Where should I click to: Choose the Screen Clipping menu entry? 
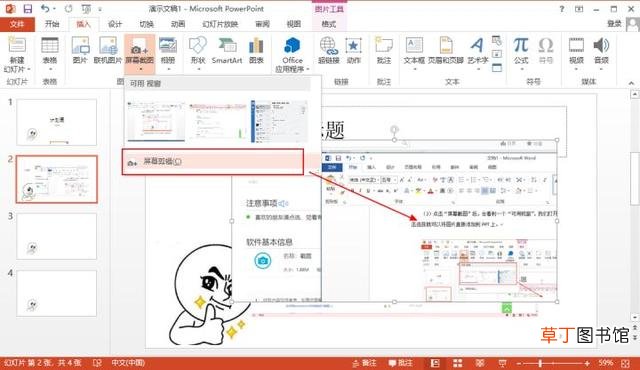[x=213, y=162]
